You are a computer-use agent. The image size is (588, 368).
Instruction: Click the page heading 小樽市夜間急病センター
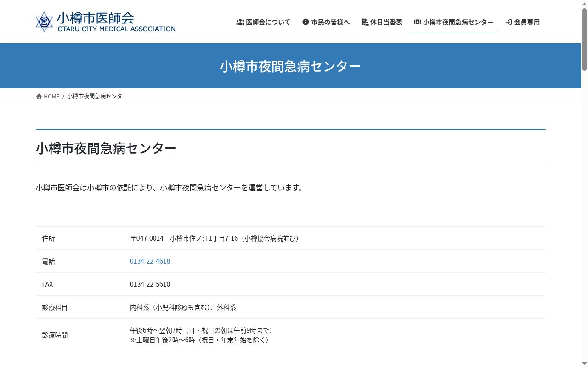[106, 148]
